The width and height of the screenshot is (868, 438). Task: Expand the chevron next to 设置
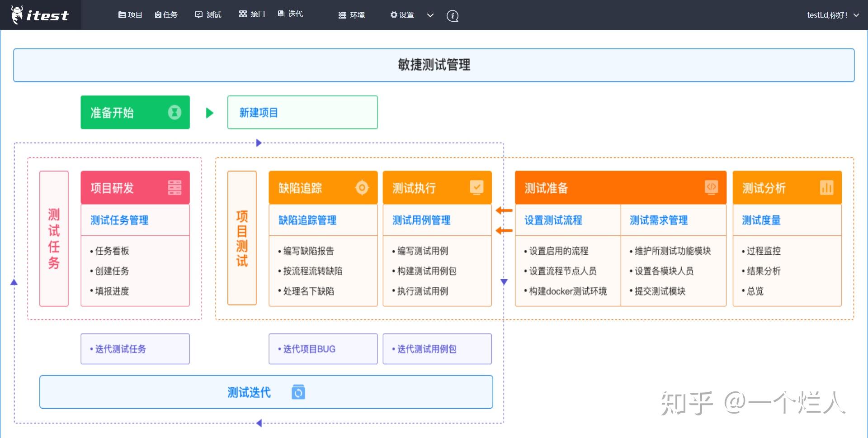click(430, 15)
